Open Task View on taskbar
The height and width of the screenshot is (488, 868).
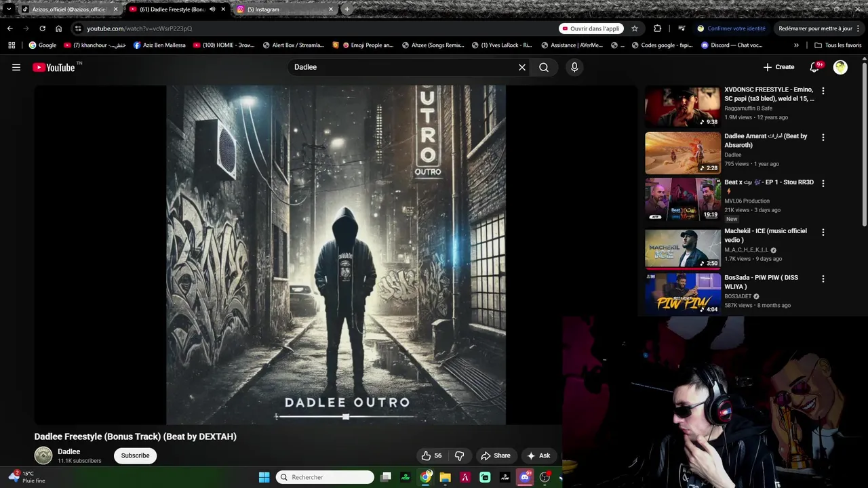(x=386, y=477)
